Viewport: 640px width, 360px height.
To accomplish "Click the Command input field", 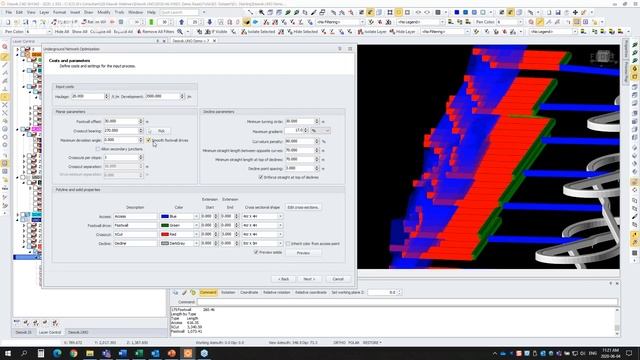I will [x=407, y=302].
